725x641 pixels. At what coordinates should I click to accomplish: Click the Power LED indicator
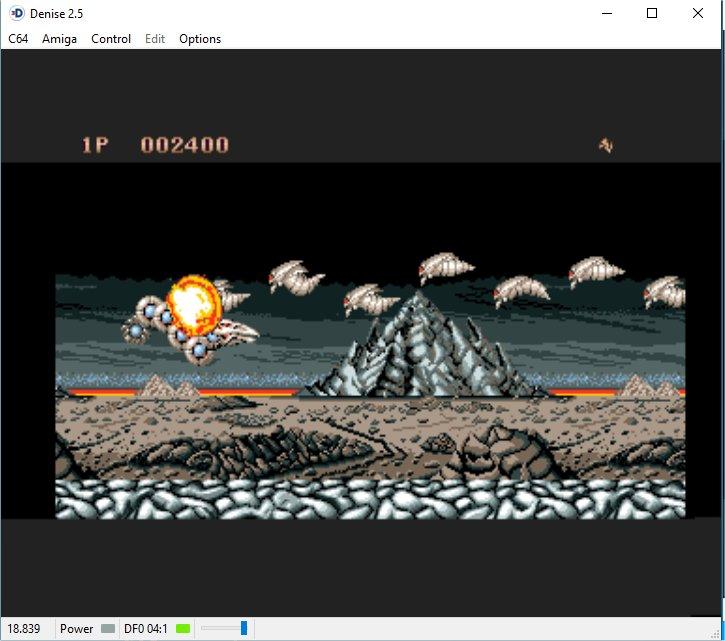(x=108, y=629)
